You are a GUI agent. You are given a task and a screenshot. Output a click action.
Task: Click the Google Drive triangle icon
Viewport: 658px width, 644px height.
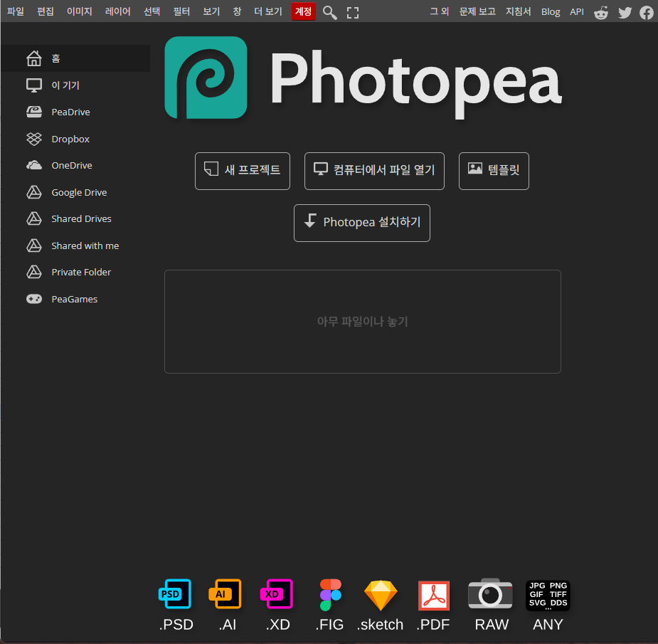[x=34, y=192]
